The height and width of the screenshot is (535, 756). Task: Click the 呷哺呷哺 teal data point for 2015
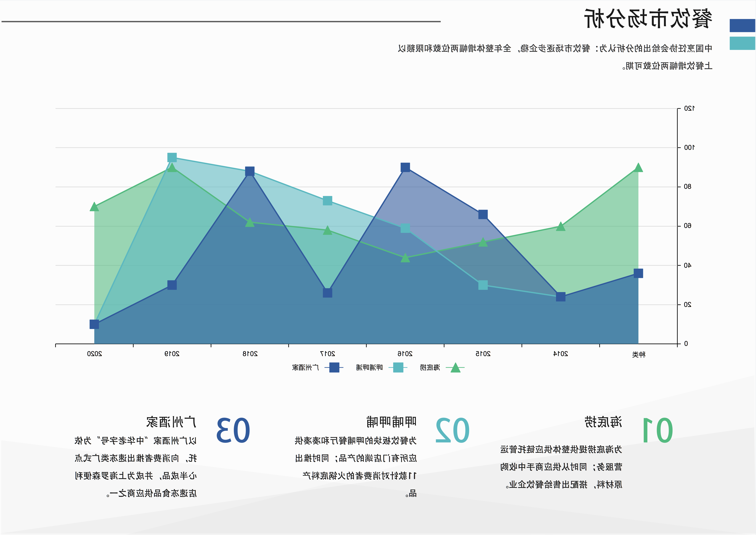pos(483,285)
